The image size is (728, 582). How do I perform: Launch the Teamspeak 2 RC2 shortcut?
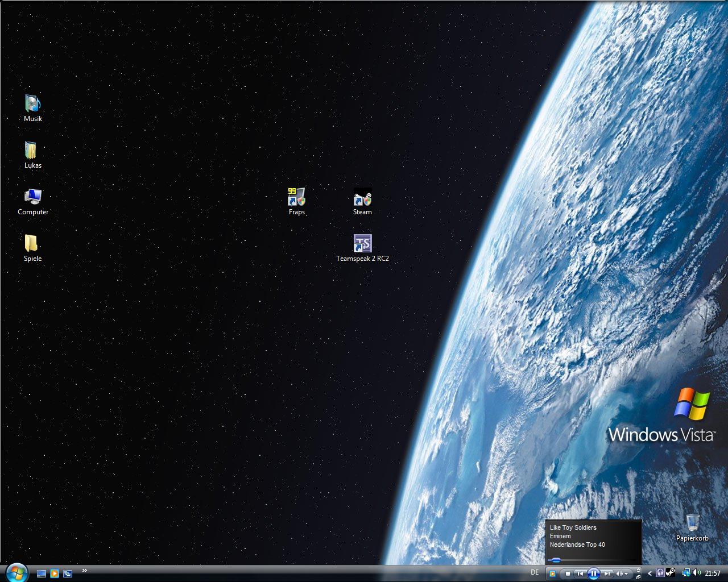click(362, 244)
